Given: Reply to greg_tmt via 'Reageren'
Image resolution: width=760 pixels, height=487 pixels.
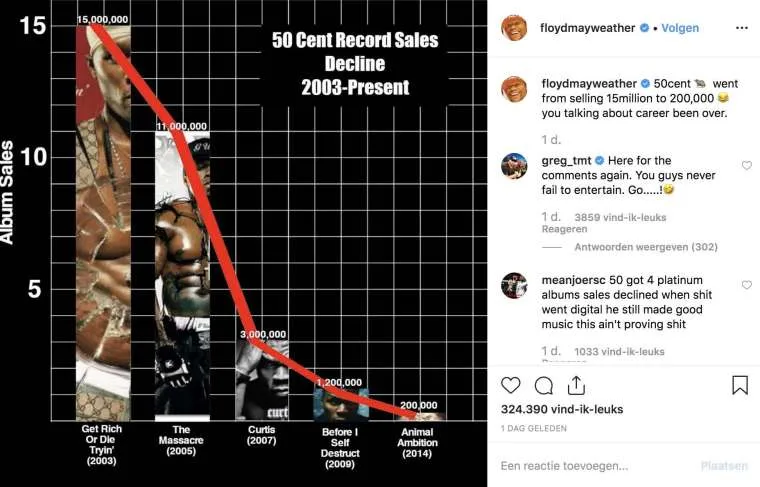Looking at the screenshot, I should point(564,229).
